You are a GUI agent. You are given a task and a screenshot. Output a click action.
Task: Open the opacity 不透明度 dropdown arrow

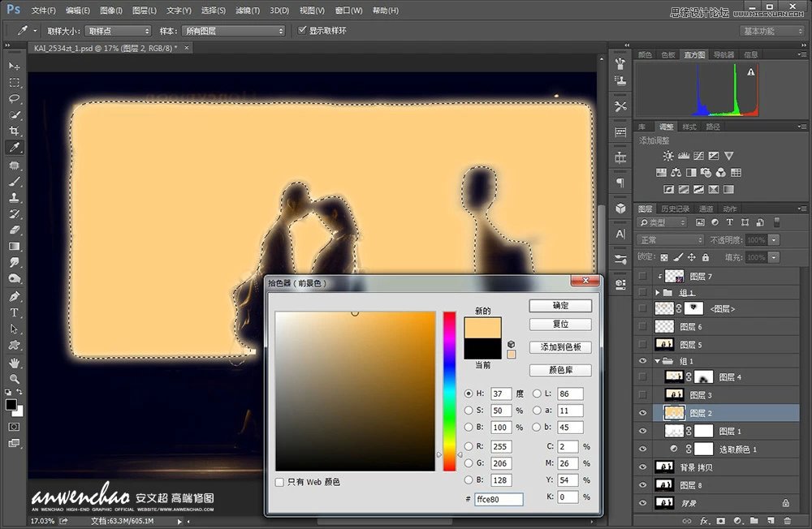click(x=774, y=240)
